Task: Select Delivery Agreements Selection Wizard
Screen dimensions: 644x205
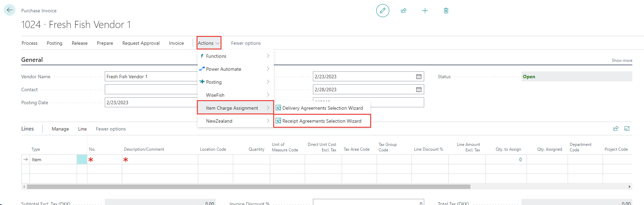Action: (x=322, y=108)
